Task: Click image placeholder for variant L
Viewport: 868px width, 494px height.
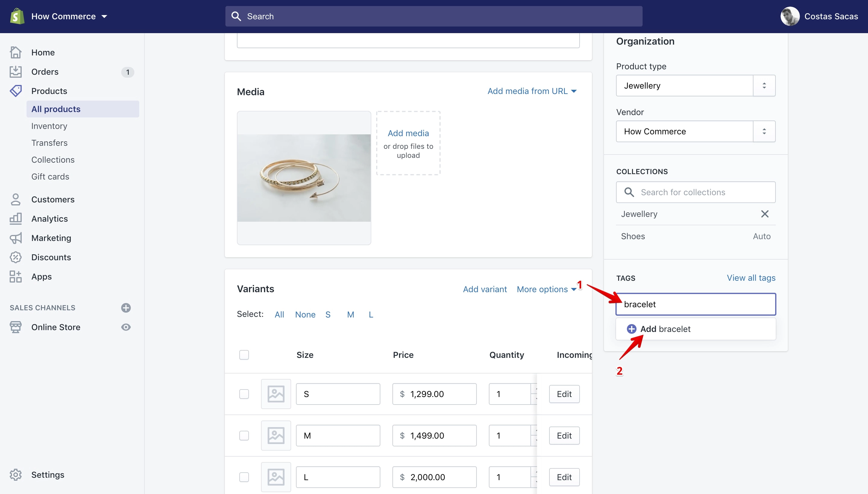Action: pos(276,477)
